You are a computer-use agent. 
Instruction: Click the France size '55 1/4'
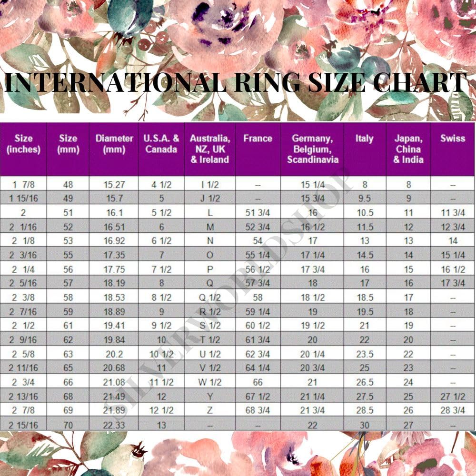coord(258,255)
